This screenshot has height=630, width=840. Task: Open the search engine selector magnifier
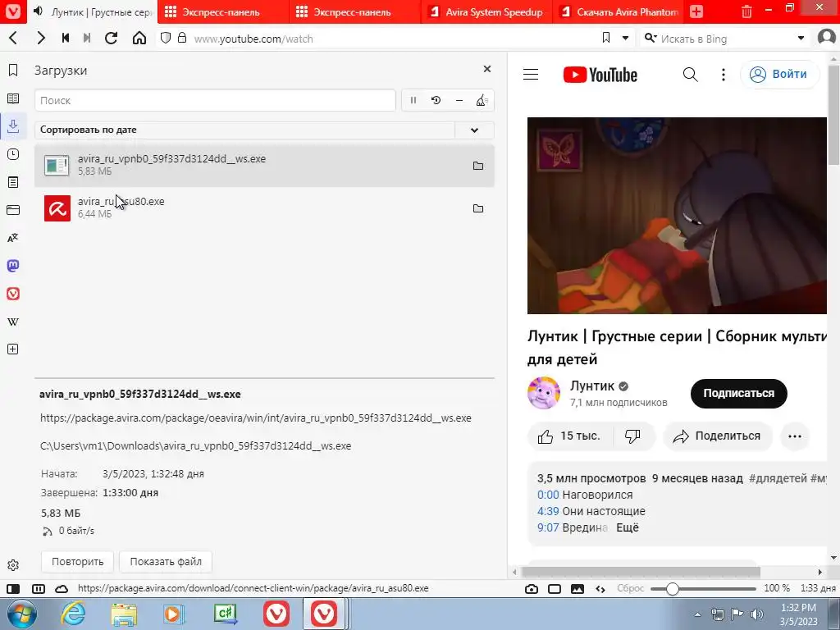(650, 38)
